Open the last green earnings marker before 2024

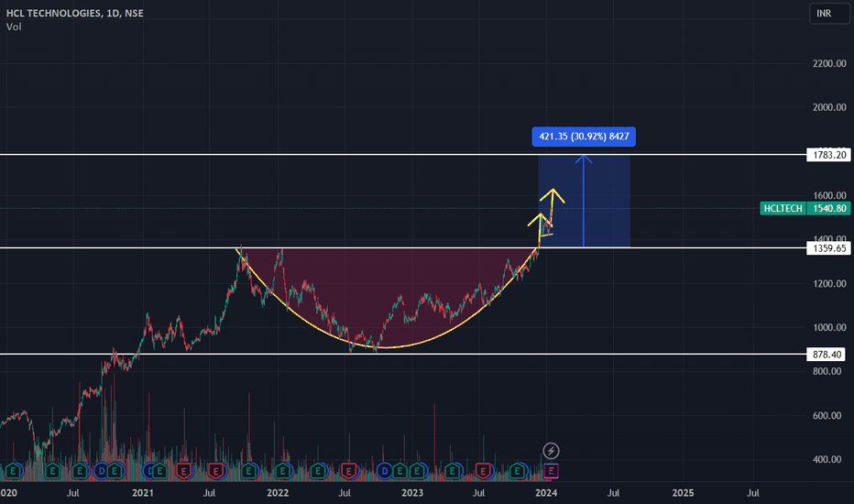pos(518,471)
